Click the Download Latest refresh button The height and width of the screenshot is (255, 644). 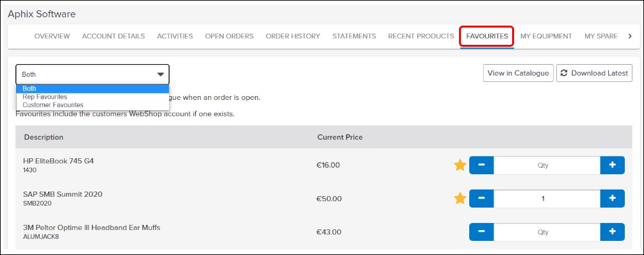click(594, 73)
